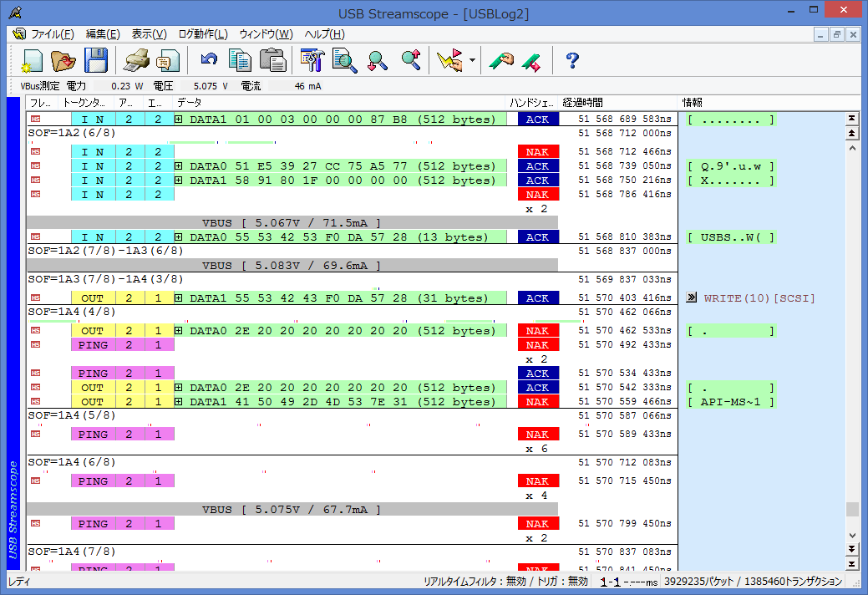Paste using the clipboard icon
This screenshot has width=868, height=595.
coord(273,60)
